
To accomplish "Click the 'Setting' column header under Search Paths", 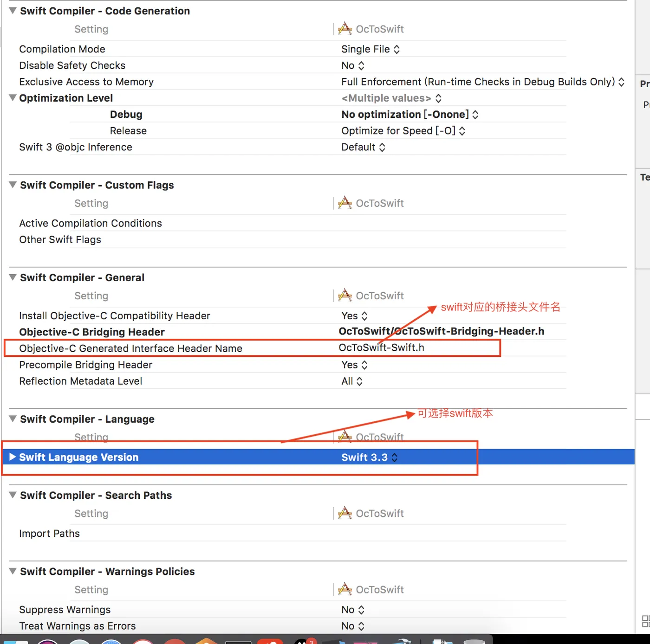I will click(91, 514).
